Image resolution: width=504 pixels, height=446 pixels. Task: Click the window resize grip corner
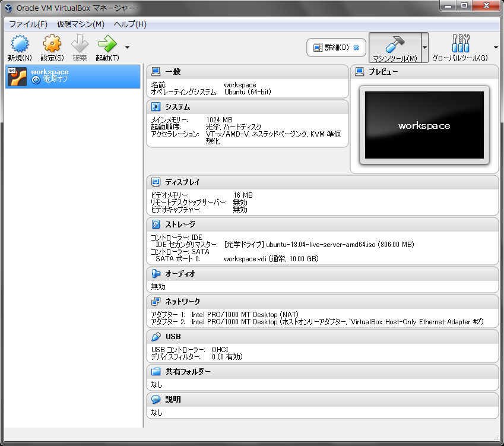click(496, 438)
